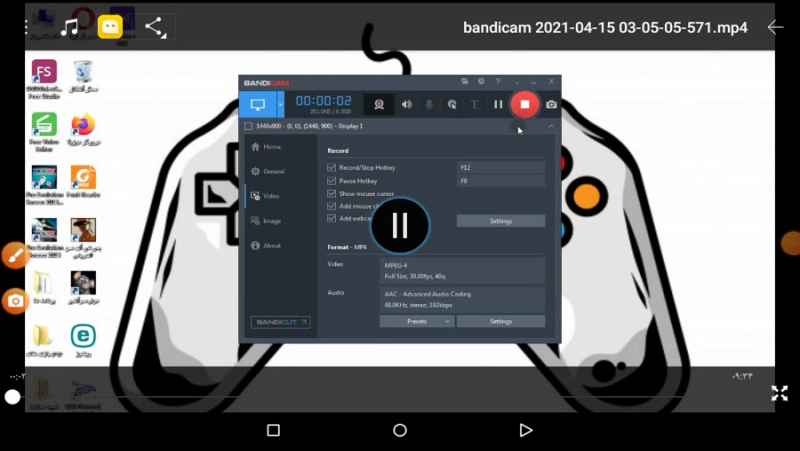This screenshot has height=451, width=800.
Task: Pause playback with the center pause button
Action: [400, 225]
